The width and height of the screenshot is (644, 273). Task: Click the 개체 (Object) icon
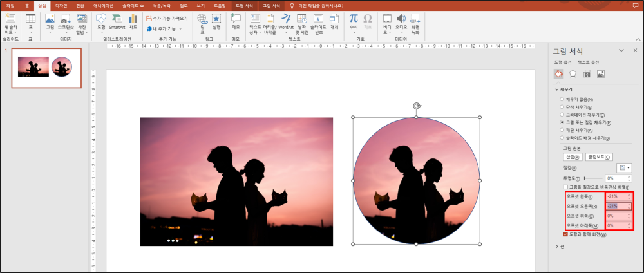pos(334,19)
